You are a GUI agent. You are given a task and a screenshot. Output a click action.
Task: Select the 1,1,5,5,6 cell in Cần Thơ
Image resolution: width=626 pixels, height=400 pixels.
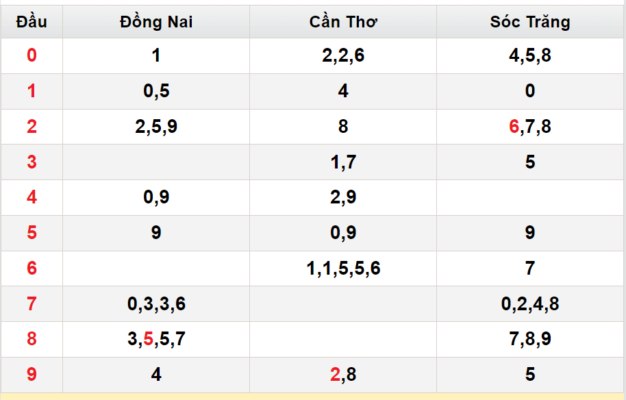pos(343,268)
